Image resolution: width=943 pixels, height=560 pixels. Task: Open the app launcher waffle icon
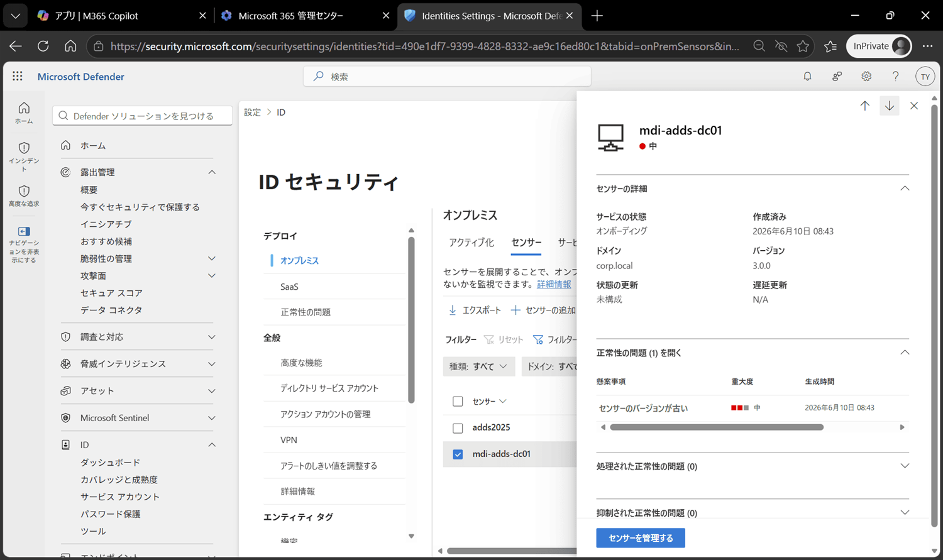[18, 76]
